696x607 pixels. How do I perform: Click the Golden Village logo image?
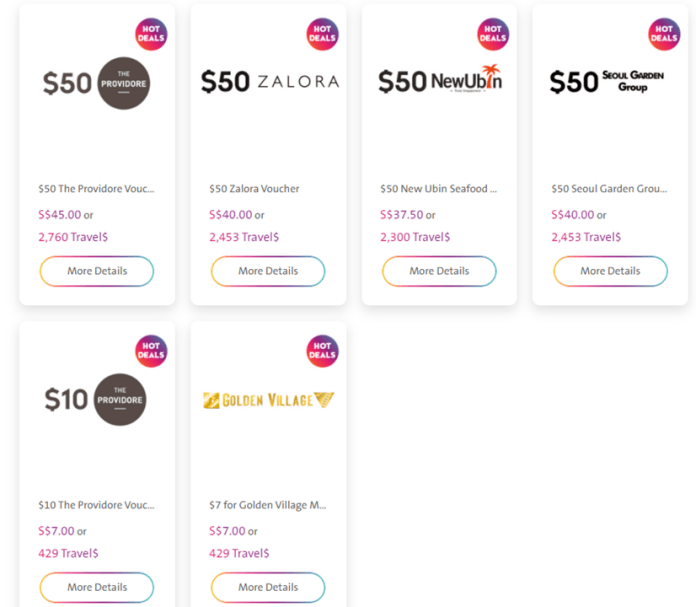[x=269, y=400]
